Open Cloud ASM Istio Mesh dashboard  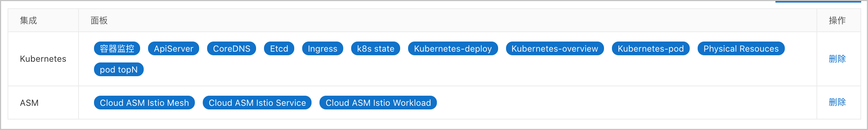[x=144, y=103]
